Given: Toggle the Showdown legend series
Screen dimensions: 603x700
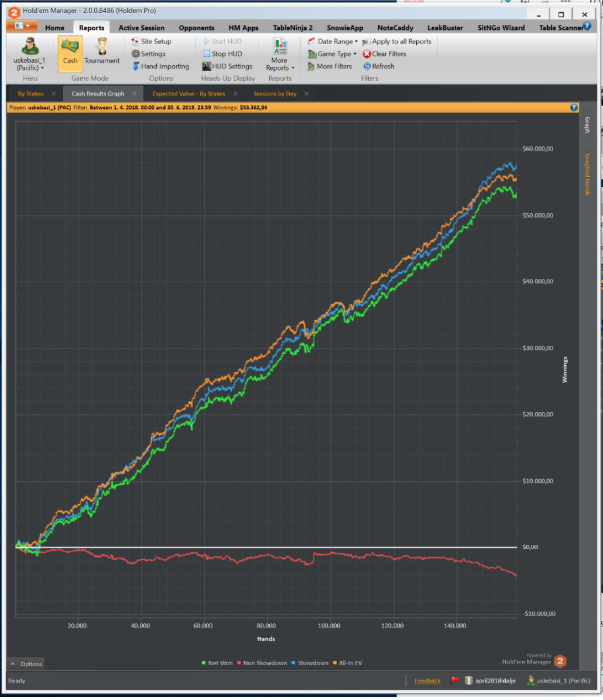Looking at the screenshot, I should (x=310, y=663).
